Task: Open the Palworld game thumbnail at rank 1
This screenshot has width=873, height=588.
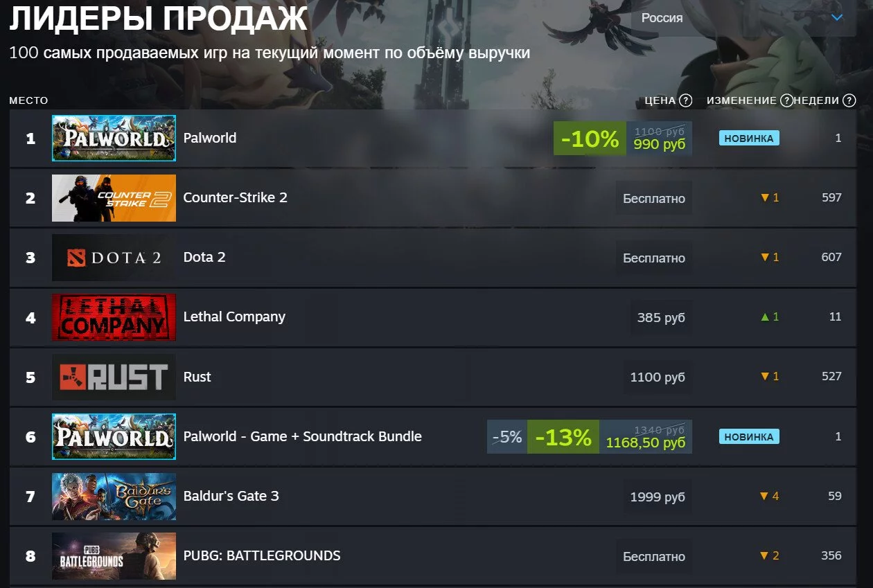Action: (114, 138)
